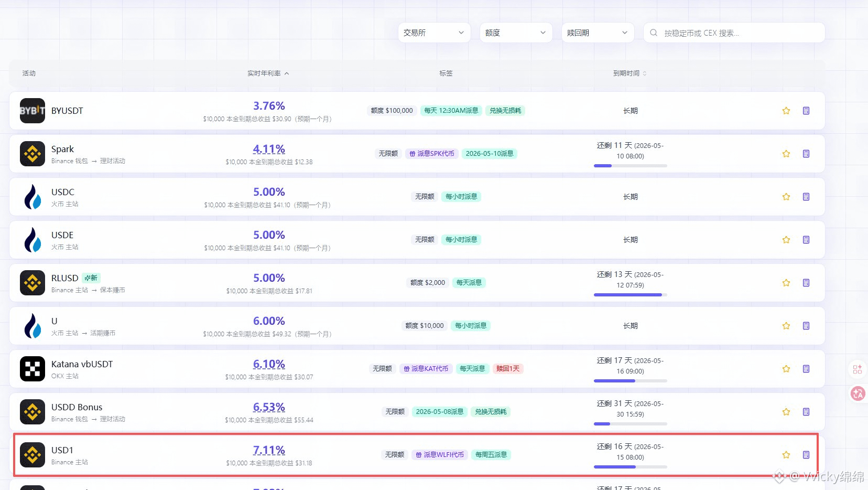
Task: Click the 活动 column header
Action: 29,73
